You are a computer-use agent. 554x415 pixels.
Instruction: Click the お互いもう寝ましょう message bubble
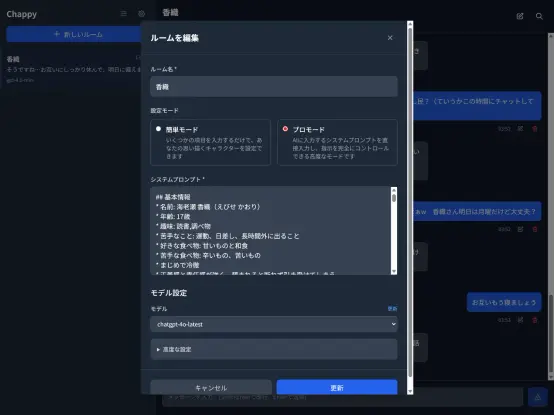point(504,302)
